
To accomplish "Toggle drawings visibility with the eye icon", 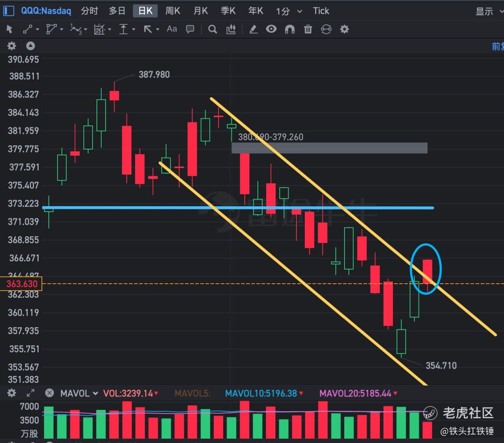I will (271, 29).
